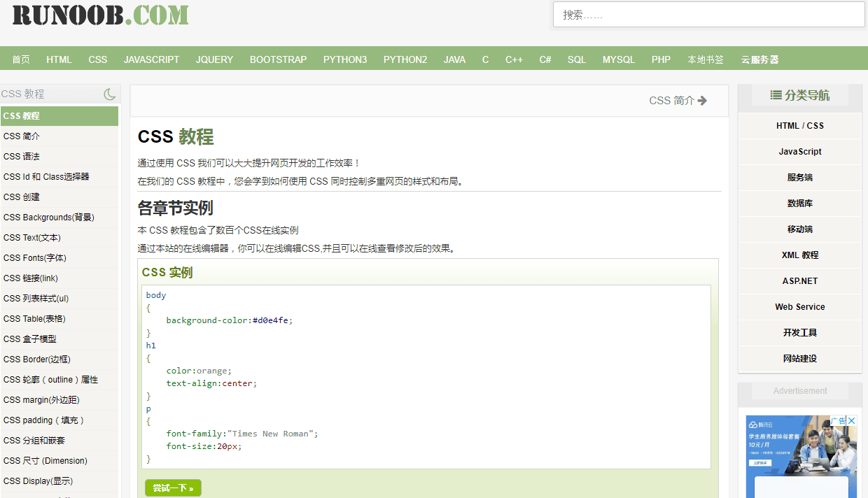Image resolution: width=868 pixels, height=498 pixels.
Task: Select 首页 in the top navigation
Action: click(21, 59)
